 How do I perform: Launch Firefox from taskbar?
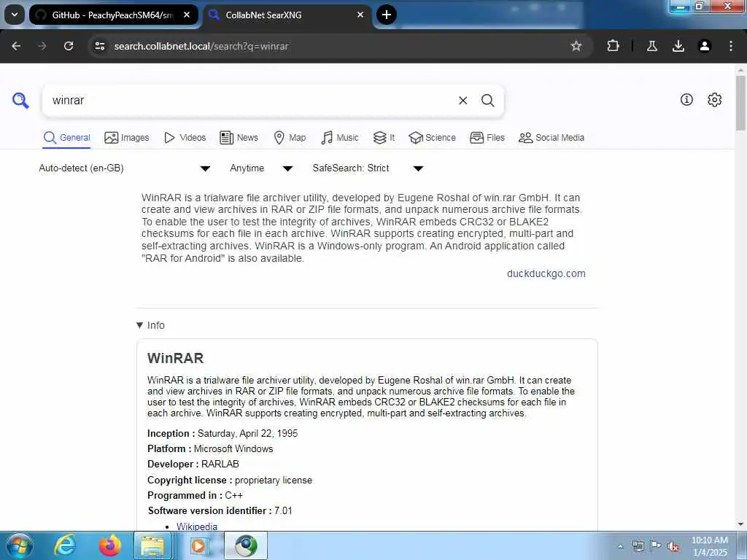[109, 545]
